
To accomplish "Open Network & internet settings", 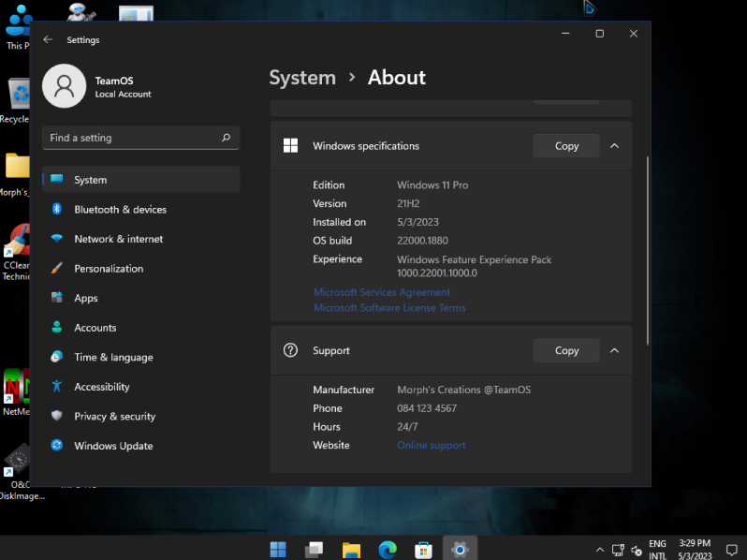I will coord(140,239).
